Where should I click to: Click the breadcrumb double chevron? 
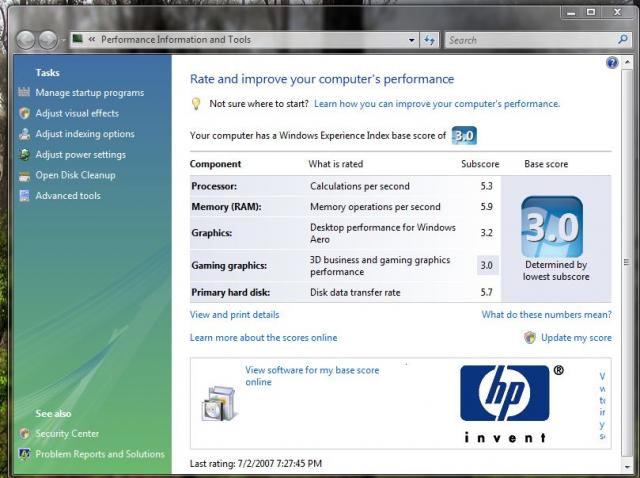[92, 40]
